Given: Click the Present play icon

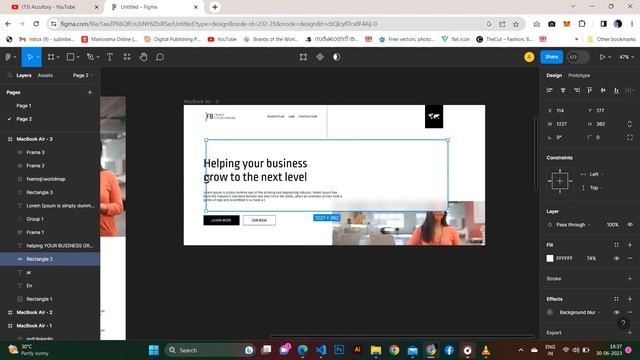Looking at the screenshot, I should click(602, 57).
